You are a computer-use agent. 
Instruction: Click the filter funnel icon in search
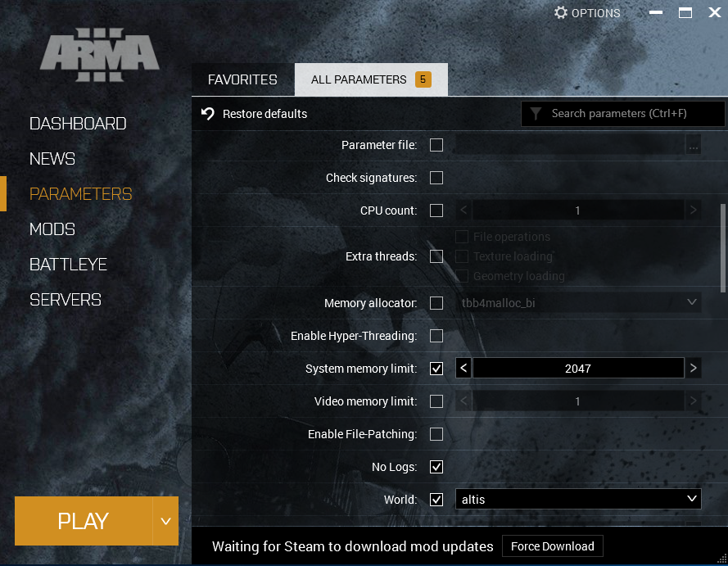pos(536,114)
